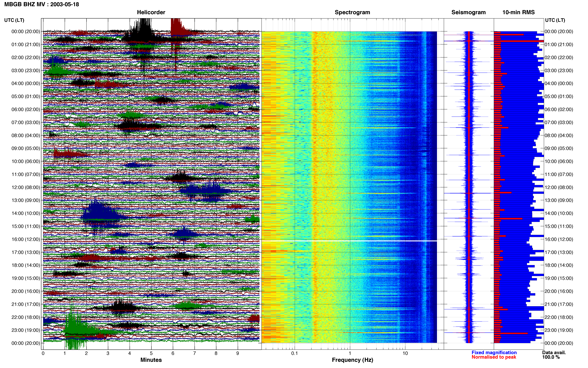Click the '1' frequency axis tick
588x368 pixels.
click(x=350, y=353)
